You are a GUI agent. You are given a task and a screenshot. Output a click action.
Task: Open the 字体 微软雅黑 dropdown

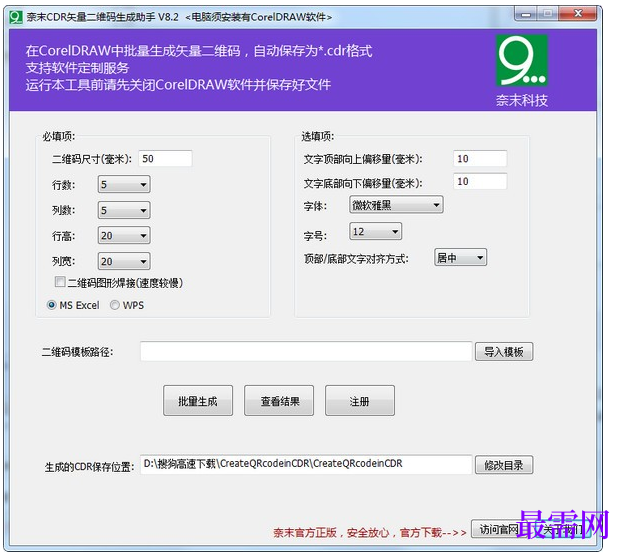point(396,205)
